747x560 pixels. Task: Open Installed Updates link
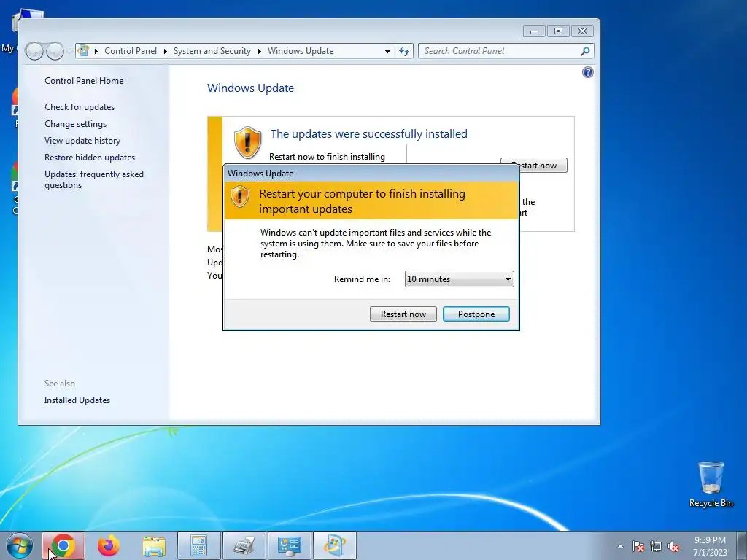77,400
